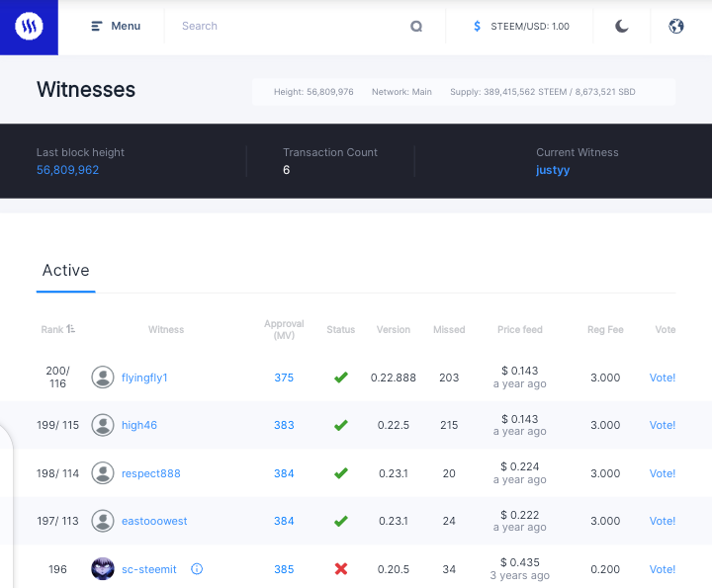The image size is (712, 588).
Task: Vote for flyingfly1 witness
Action: tap(663, 378)
